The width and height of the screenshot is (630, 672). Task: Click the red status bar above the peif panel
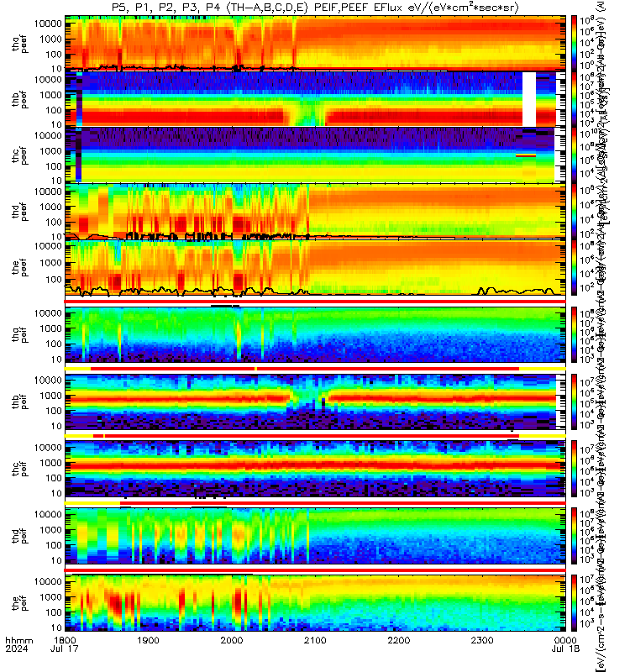[315, 570]
